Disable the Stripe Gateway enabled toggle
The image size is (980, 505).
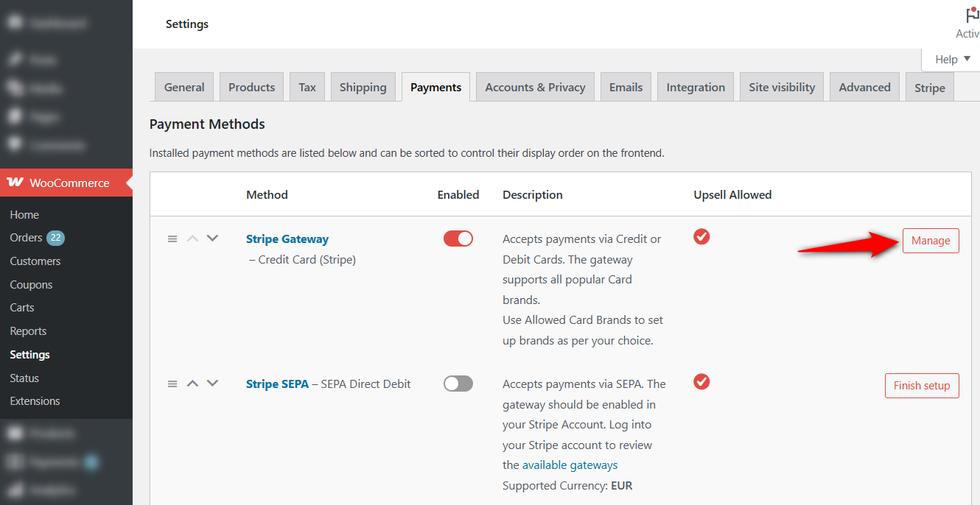pyautogui.click(x=458, y=239)
